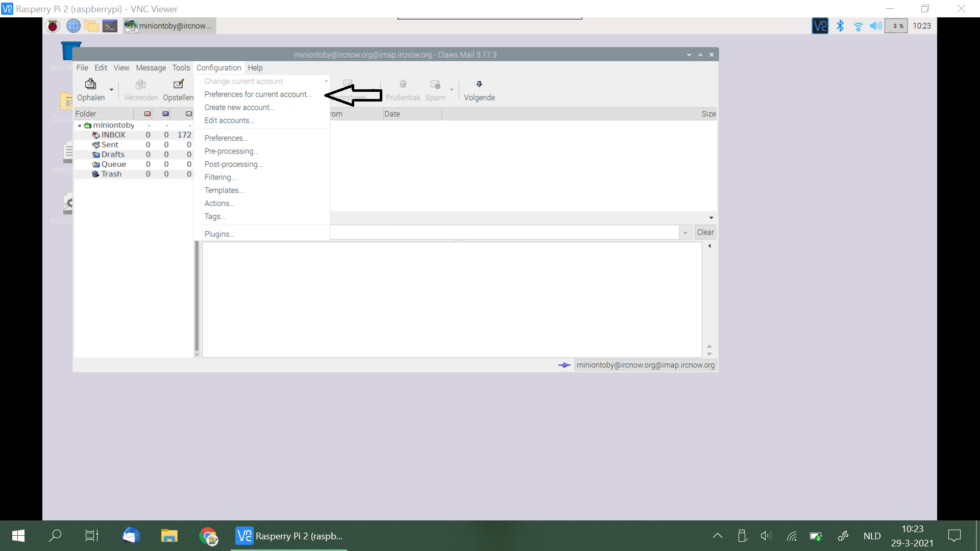The height and width of the screenshot is (551, 980).
Task: Open Windows Task View
Action: click(x=92, y=536)
